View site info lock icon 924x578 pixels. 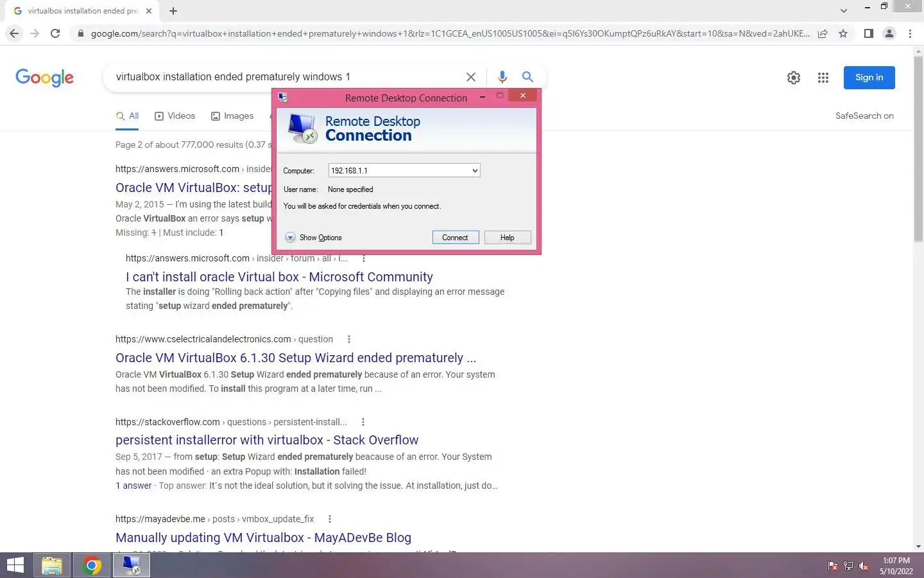pyautogui.click(x=80, y=33)
